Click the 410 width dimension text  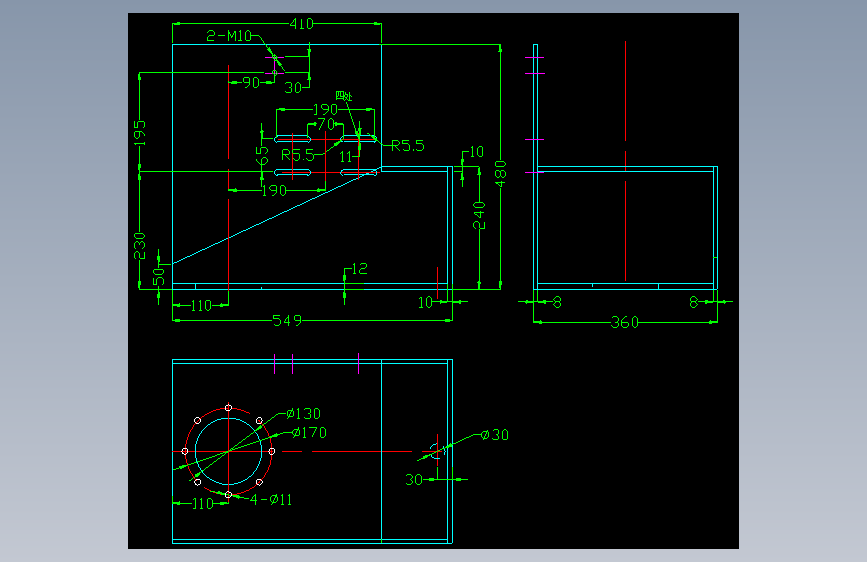tap(301, 24)
